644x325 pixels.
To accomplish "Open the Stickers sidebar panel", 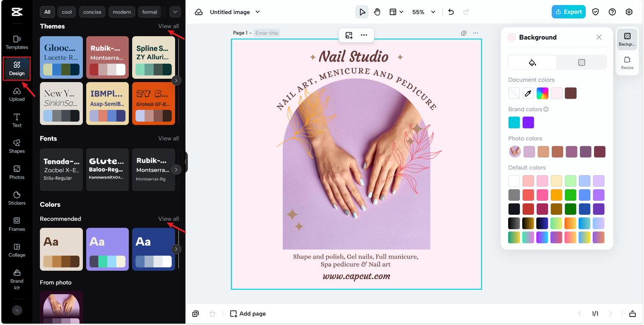I will pos(17,198).
